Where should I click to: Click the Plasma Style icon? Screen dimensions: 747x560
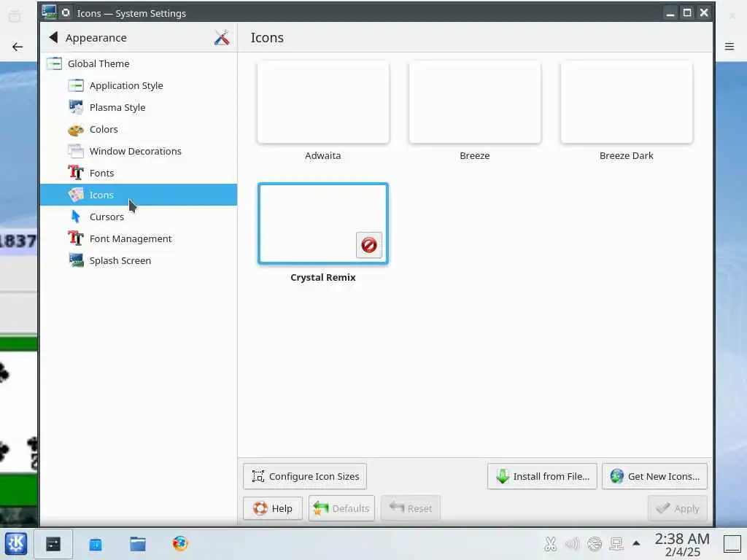pos(76,107)
